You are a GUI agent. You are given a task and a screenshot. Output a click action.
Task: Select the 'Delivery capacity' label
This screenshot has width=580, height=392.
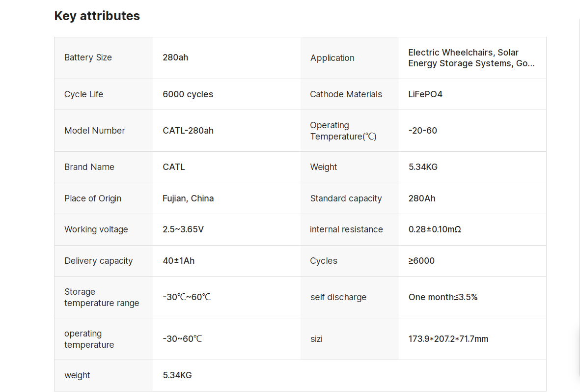click(98, 261)
